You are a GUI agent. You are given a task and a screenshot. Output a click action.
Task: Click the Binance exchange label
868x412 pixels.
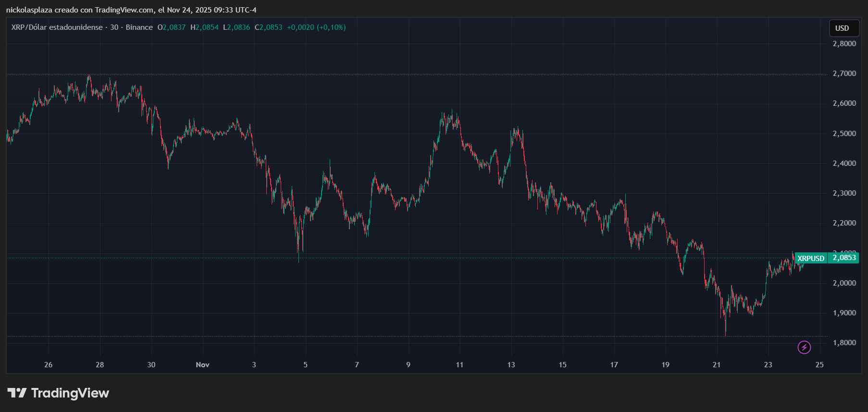(x=139, y=27)
